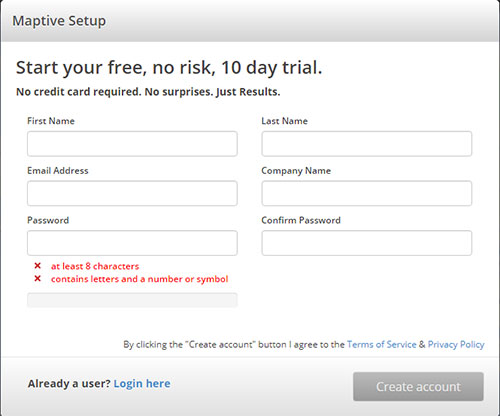Click the Confirm Password field

pyautogui.click(x=367, y=243)
